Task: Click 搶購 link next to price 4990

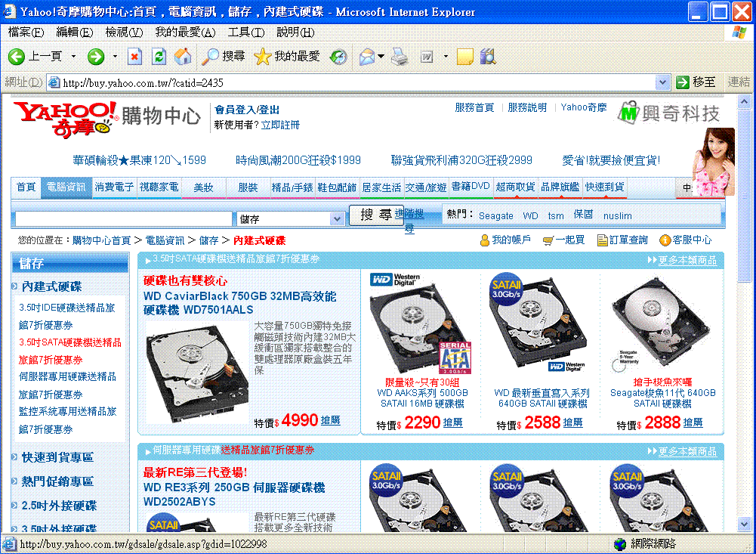Action: coord(331,420)
